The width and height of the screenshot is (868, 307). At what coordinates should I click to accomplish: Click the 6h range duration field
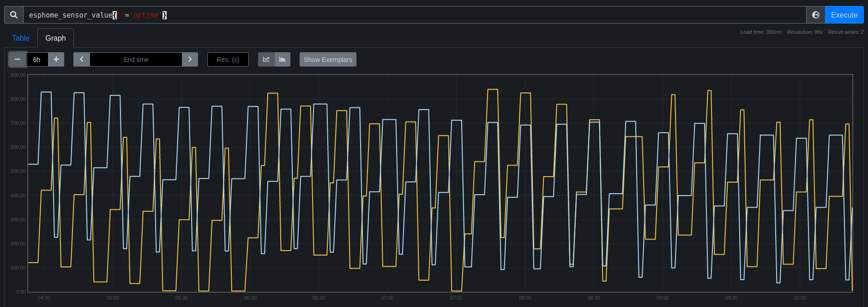pyautogui.click(x=37, y=59)
